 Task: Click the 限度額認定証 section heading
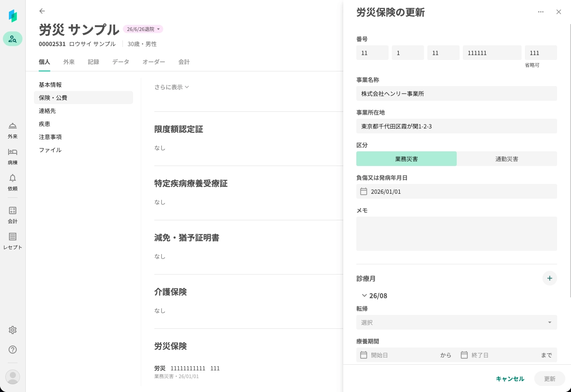pos(179,129)
